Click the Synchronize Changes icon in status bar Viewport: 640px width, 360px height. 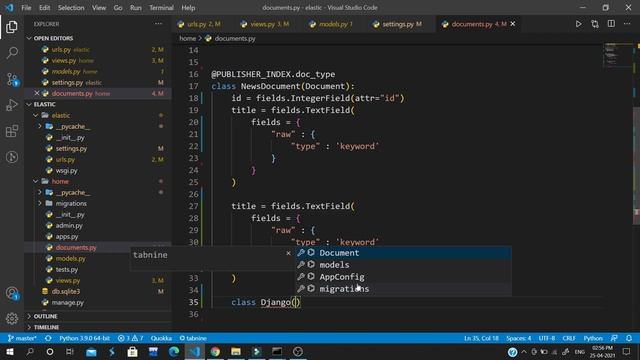[48, 338]
